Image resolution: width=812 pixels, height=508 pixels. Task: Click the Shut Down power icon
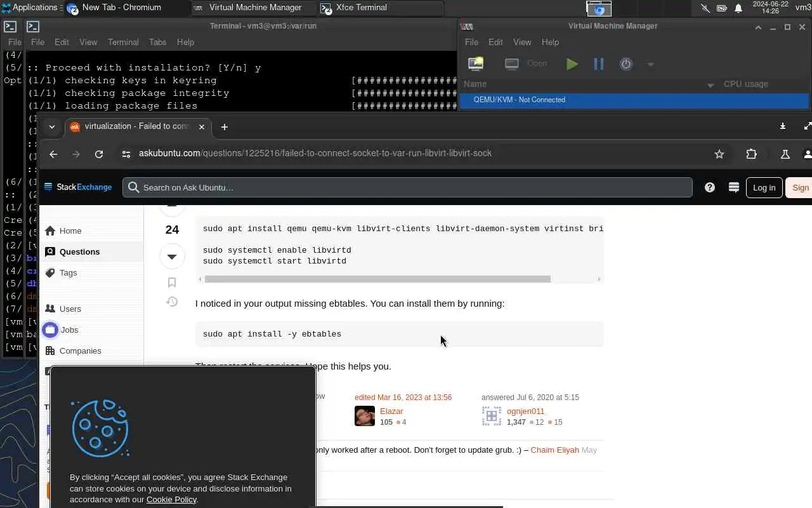click(626, 63)
